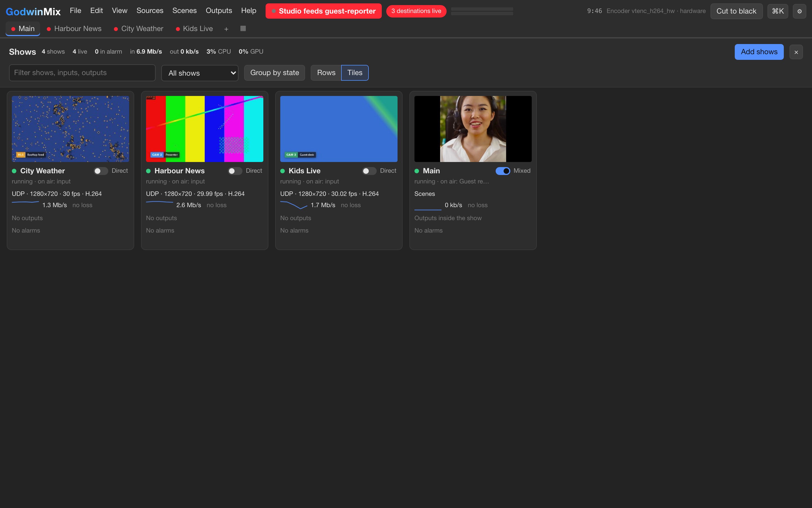The image size is (812, 508).
Task: Select the Tiles view option
Action: (355, 73)
